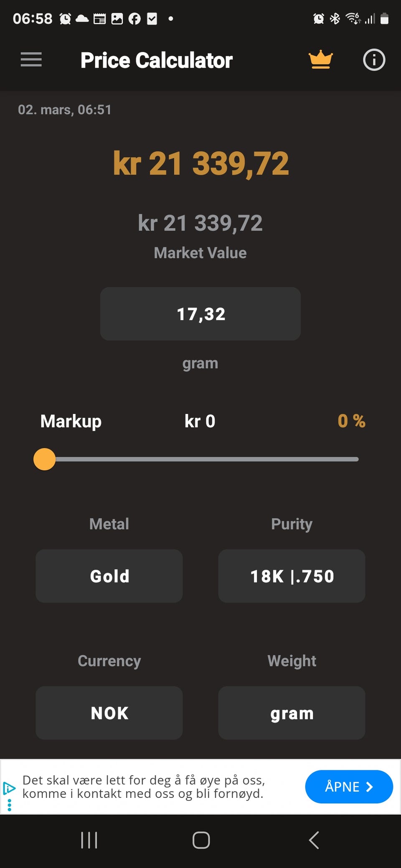Viewport: 401px width, 868px height.
Task: Open the info circle icon
Action: pyautogui.click(x=374, y=60)
